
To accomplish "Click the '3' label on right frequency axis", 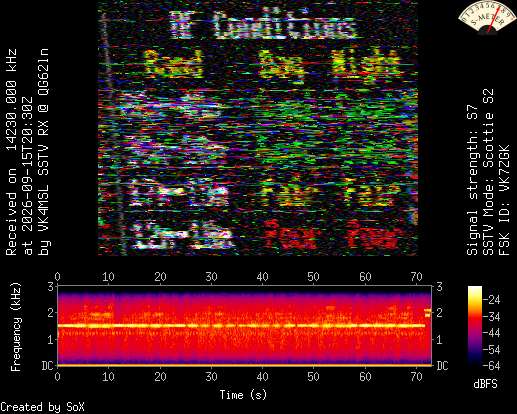I will pyautogui.click(x=440, y=286).
